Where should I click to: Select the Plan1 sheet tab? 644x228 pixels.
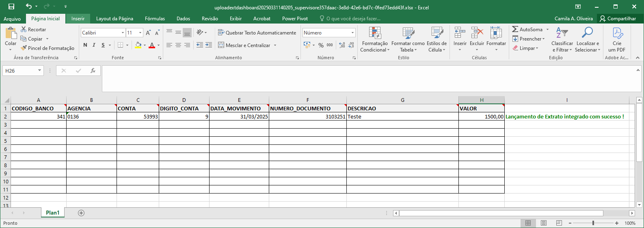point(53,213)
